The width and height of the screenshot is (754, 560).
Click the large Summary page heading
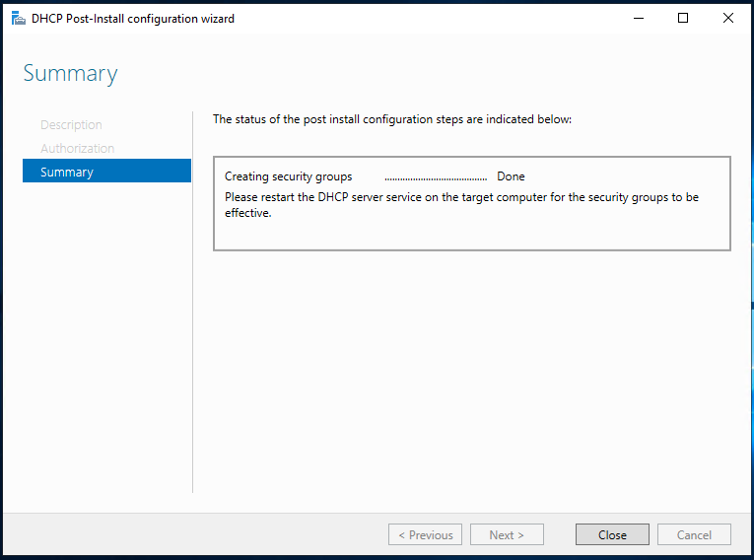point(70,74)
